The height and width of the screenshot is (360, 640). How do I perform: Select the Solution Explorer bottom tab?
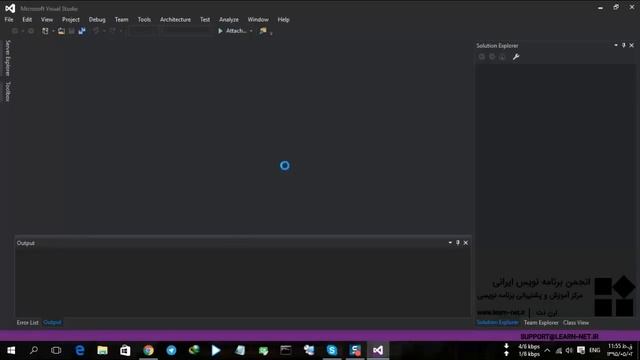(x=498, y=322)
